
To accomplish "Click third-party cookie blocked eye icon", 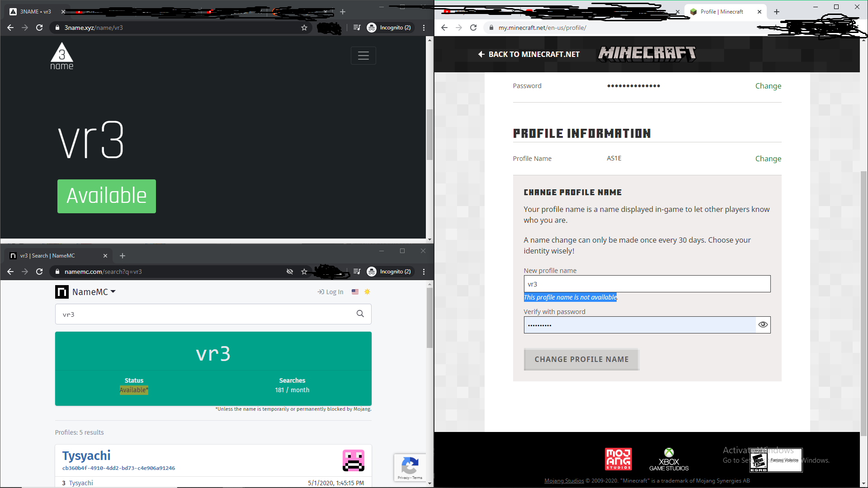I will coord(290,272).
